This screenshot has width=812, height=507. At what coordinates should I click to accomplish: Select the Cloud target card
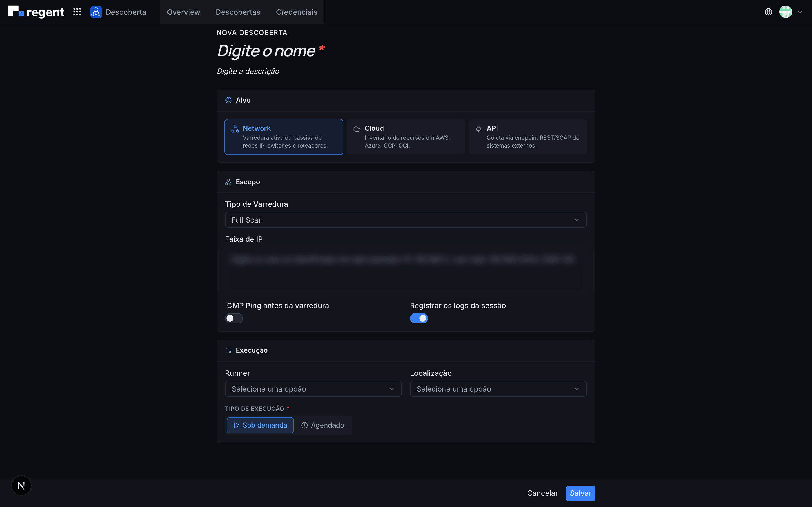point(406,137)
